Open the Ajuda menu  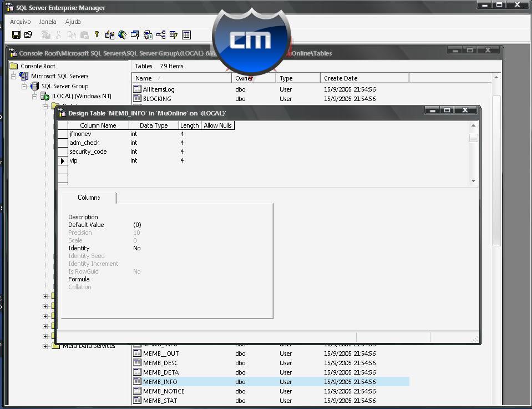point(73,22)
